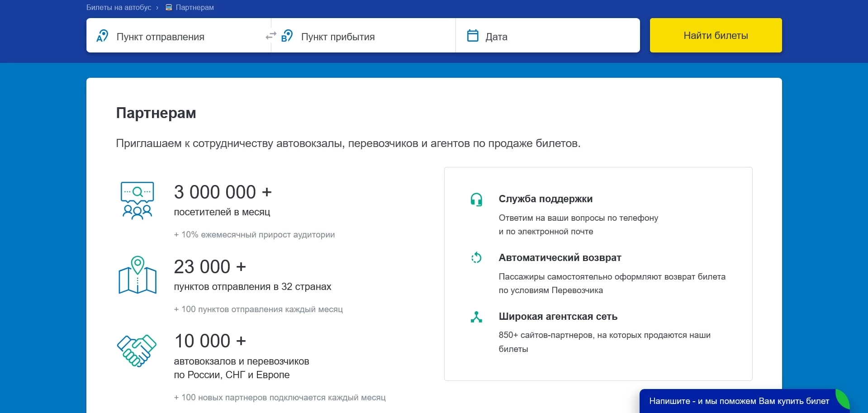The height and width of the screenshot is (413, 868).
Task: Click the map with pin icon
Action: click(x=137, y=275)
